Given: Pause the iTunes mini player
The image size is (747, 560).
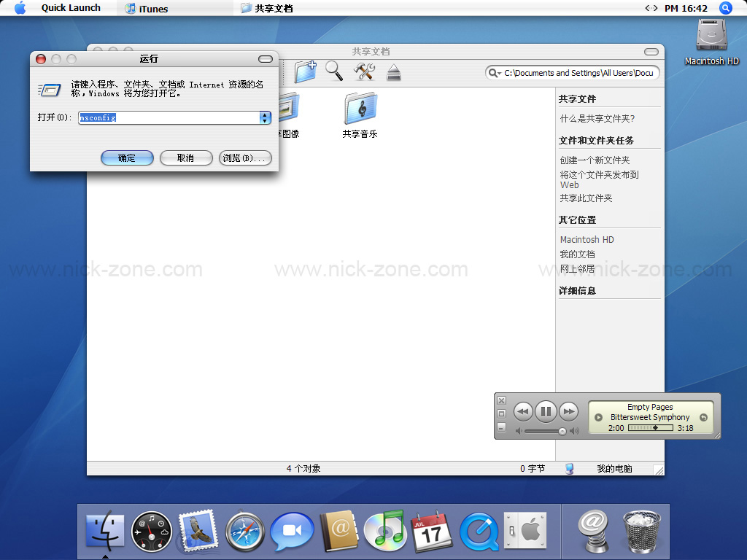Looking at the screenshot, I should click(546, 411).
